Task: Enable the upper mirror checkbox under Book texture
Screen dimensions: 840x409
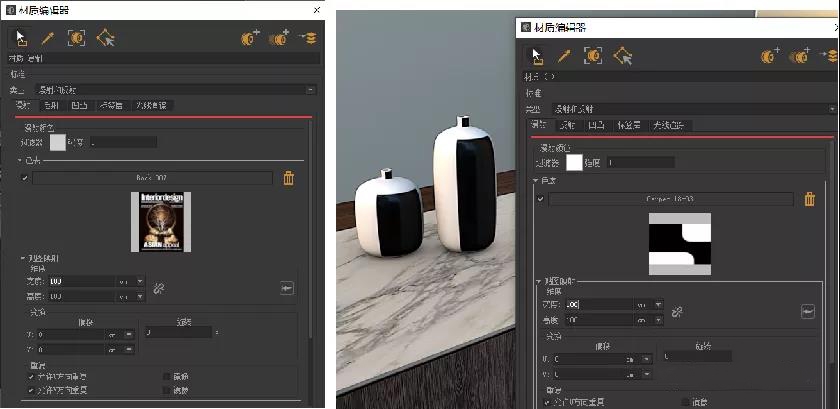Action: coord(166,377)
